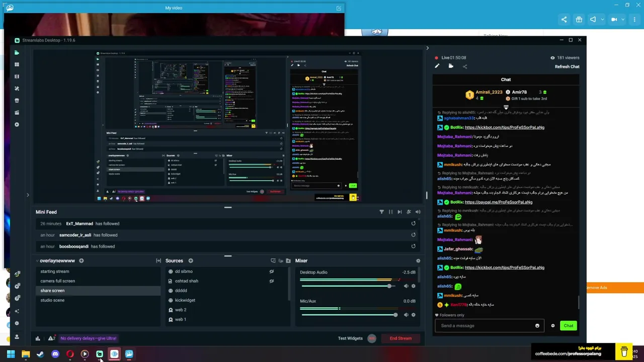The height and width of the screenshot is (362, 644).
Task: Mute the Mic/Aux channel
Action: [x=406, y=315]
